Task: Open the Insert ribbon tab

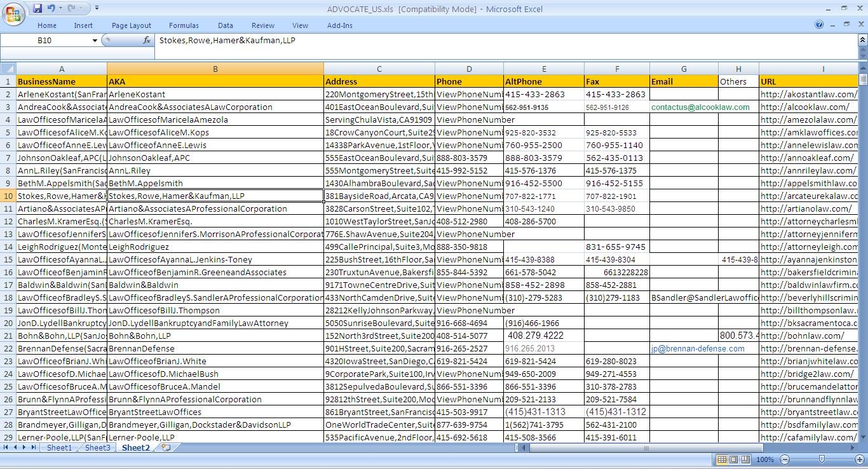Action: [x=83, y=25]
